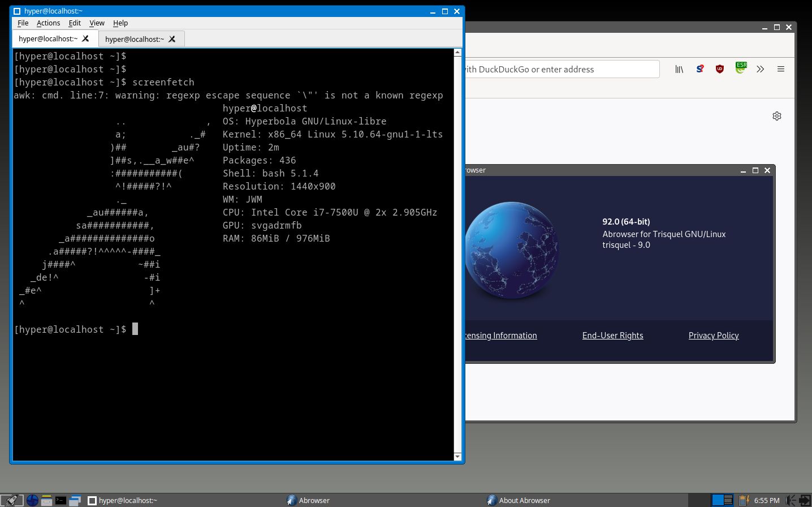
Task: Close the second terminal tab with its X
Action: click(x=172, y=39)
